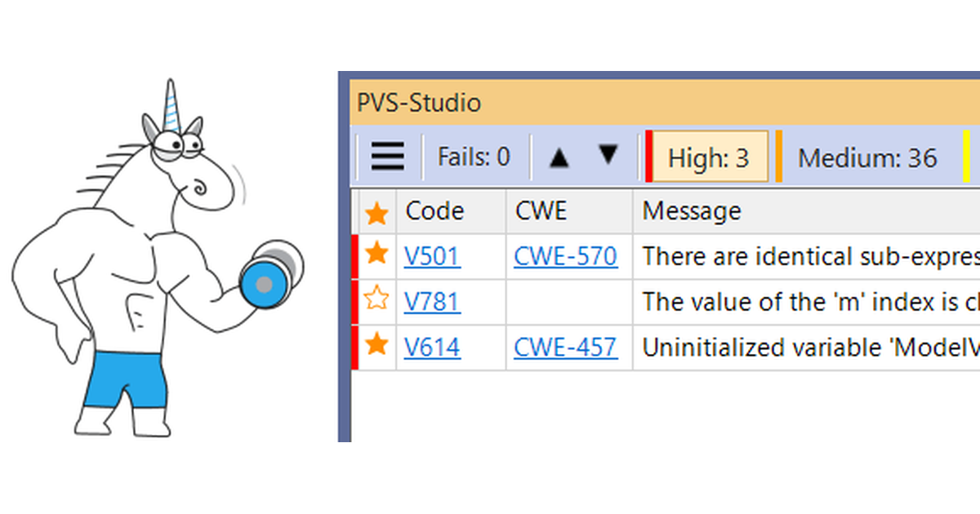Star the V781 warning as favorite
Screen dimensions: 980x514
click(376, 301)
